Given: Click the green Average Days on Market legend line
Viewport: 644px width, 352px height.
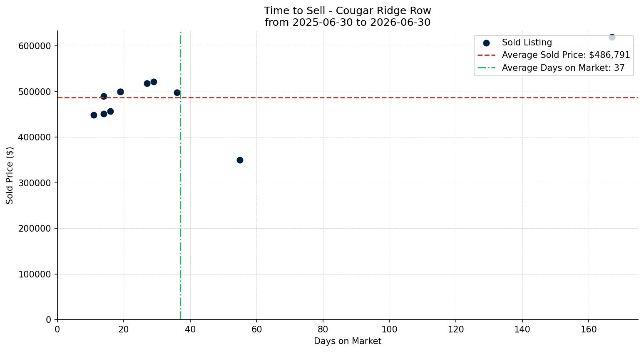Looking at the screenshot, I should (486, 68).
